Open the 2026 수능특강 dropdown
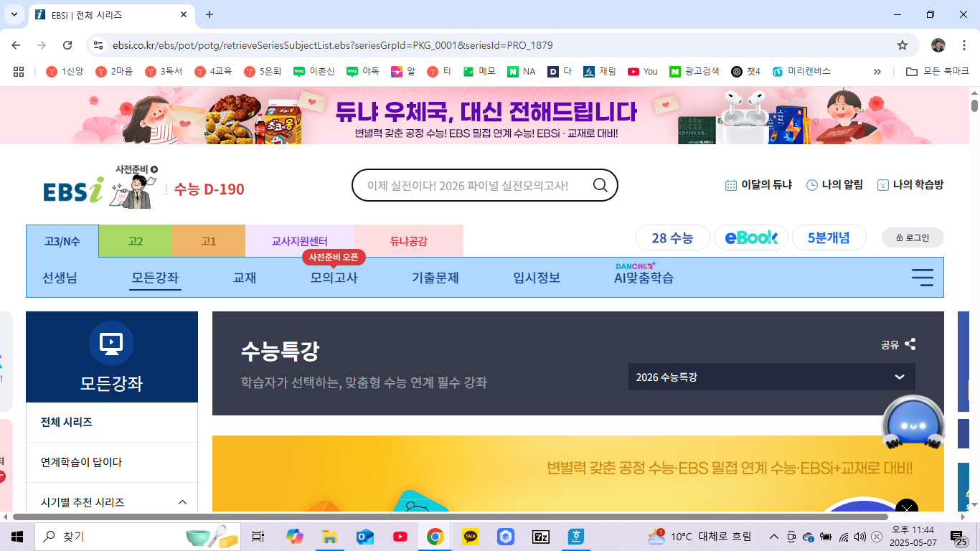 (x=771, y=377)
